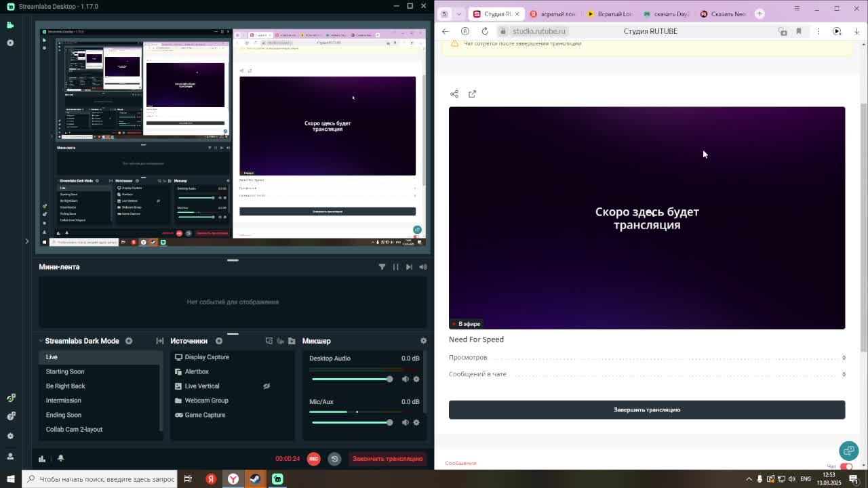Click the Mic/Aux volume slider
This screenshot has width=868, height=488.
(x=352, y=422)
